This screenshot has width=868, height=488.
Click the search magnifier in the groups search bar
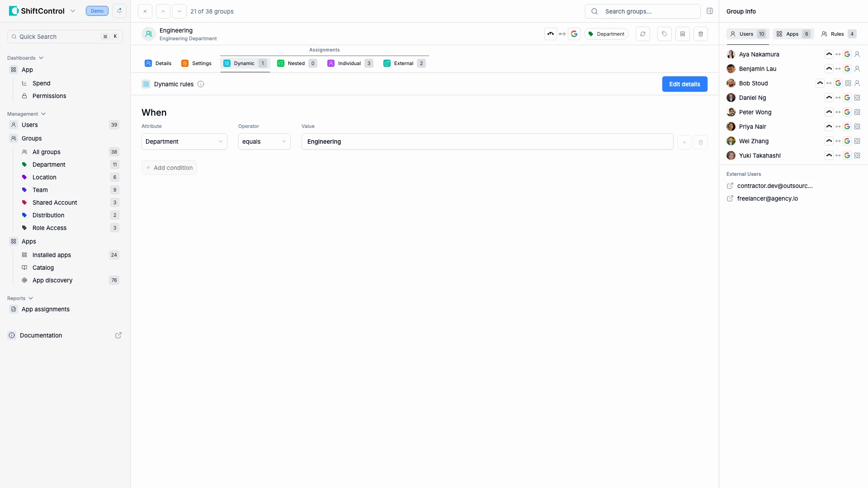coord(594,11)
